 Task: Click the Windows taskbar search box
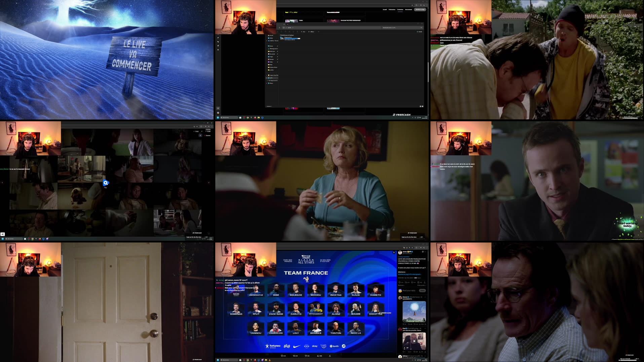(229, 118)
